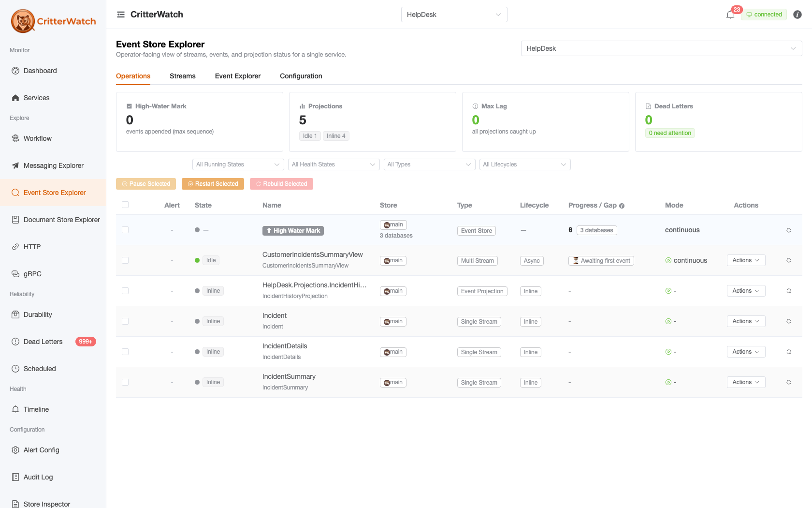The height and width of the screenshot is (508, 812).
Task: Switch to the Event Explorer tab
Action: pyautogui.click(x=238, y=76)
